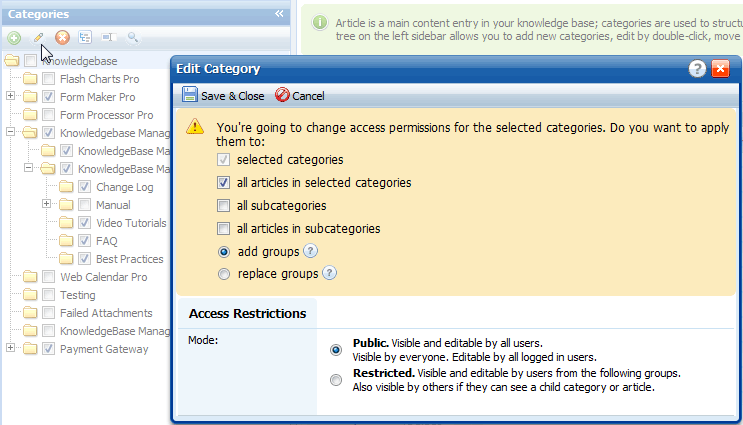Uncheck all articles in selected categories

pos(223,182)
